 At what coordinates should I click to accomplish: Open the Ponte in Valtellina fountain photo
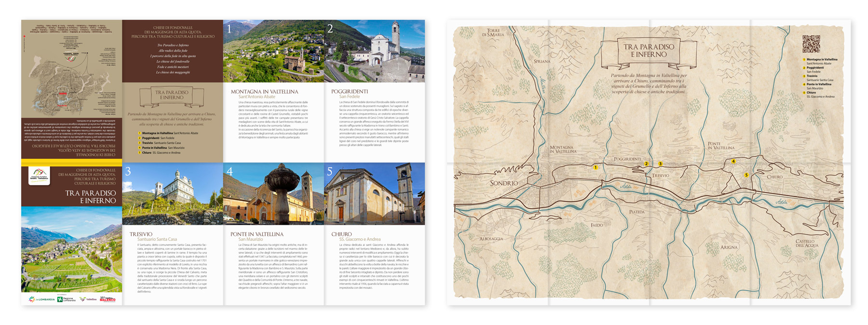pyautogui.click(x=273, y=194)
